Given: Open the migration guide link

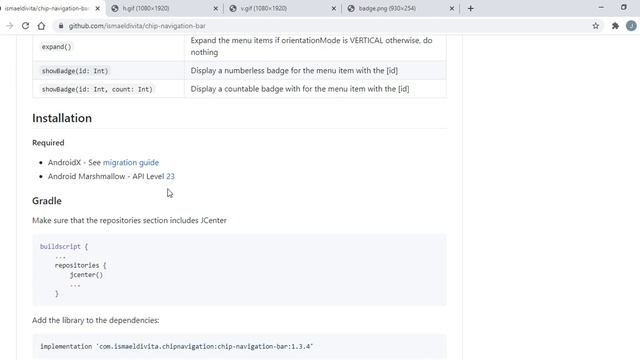Looking at the screenshot, I should coord(131,162).
